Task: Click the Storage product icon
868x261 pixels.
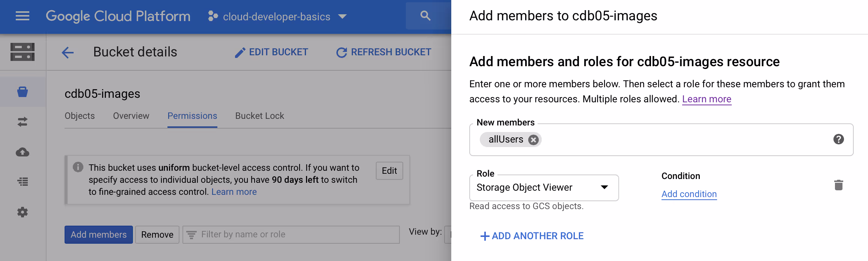Action: [23, 52]
